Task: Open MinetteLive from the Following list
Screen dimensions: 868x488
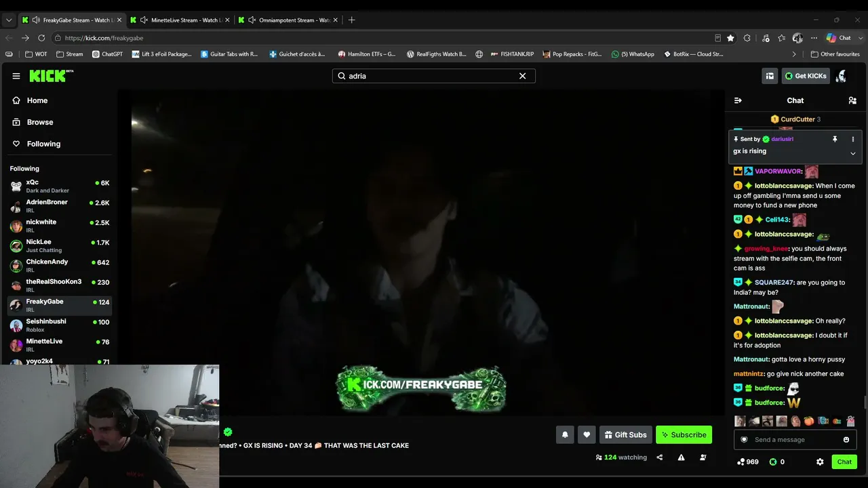Action: coord(60,344)
